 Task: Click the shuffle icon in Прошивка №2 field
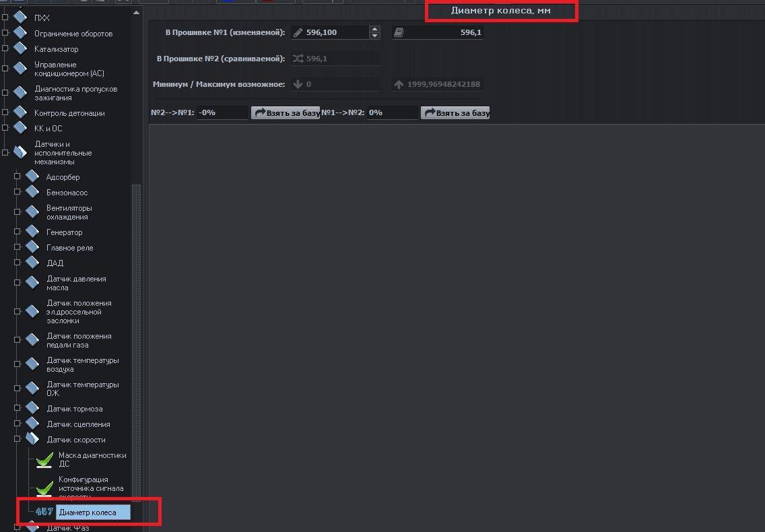pyautogui.click(x=298, y=59)
